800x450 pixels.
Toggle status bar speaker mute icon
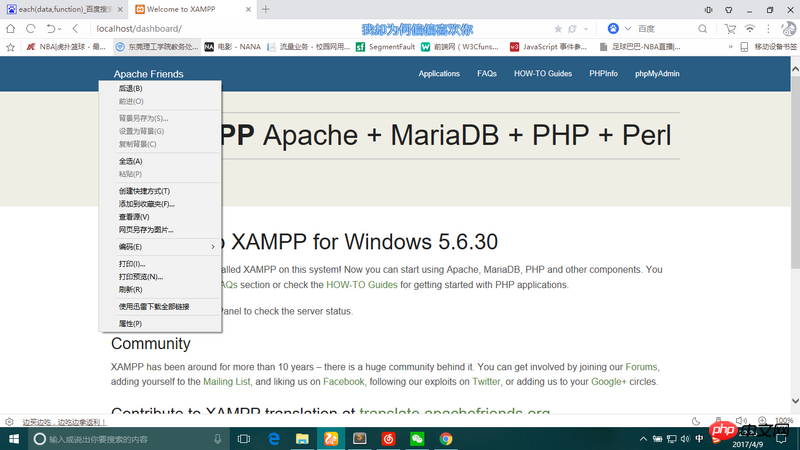pyautogui.click(x=741, y=421)
